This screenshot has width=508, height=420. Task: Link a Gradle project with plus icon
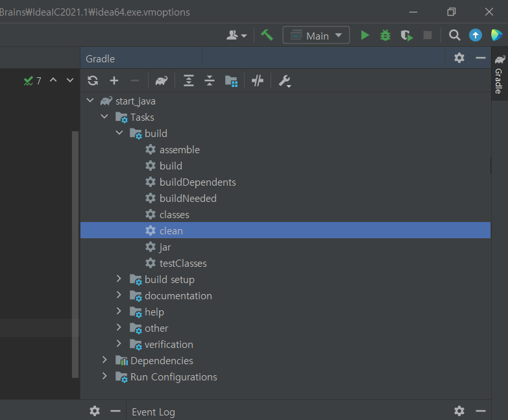[114, 80]
